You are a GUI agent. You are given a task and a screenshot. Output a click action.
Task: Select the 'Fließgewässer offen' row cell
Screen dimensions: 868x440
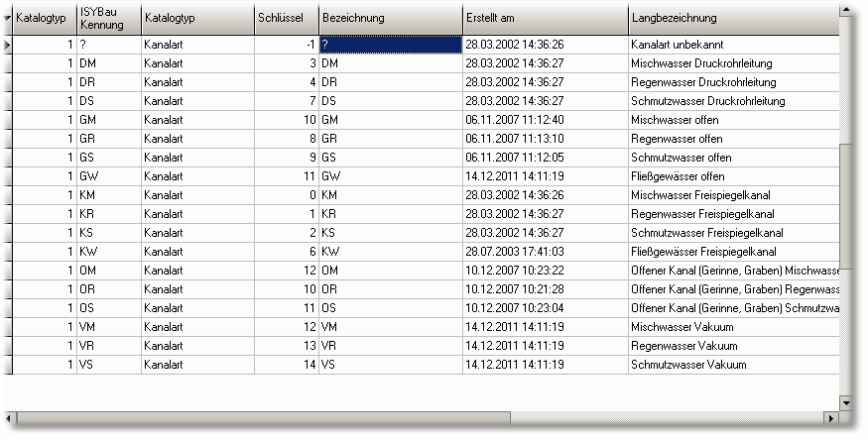pos(732,176)
